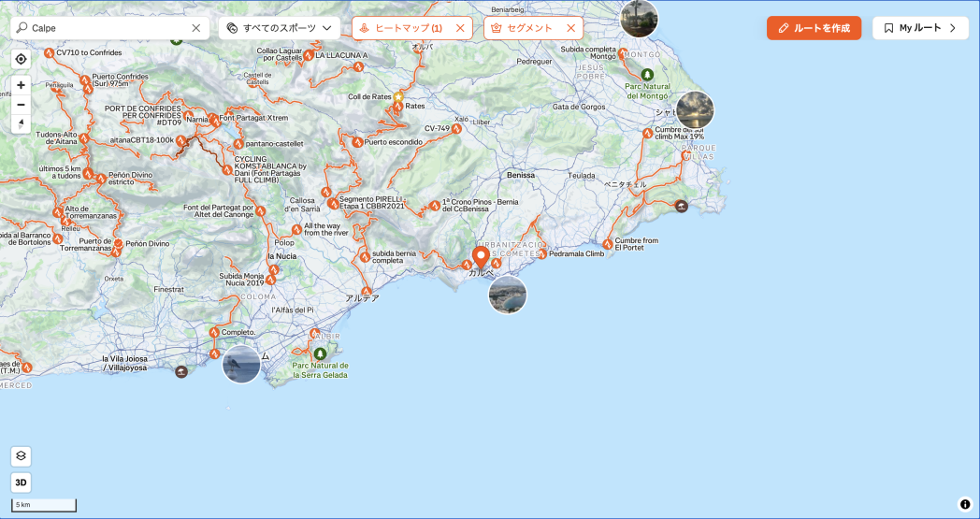Open the map layers panel
Screen dimensions: 980x519
point(21,456)
